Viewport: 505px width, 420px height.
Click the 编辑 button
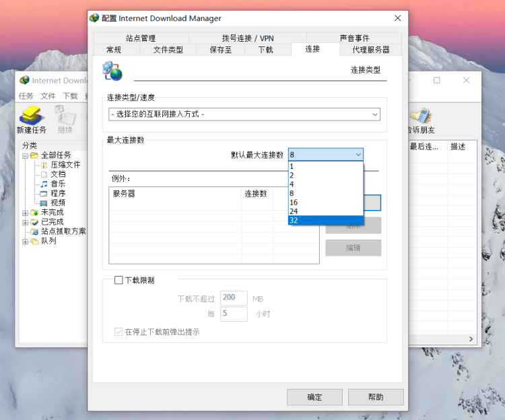353,248
